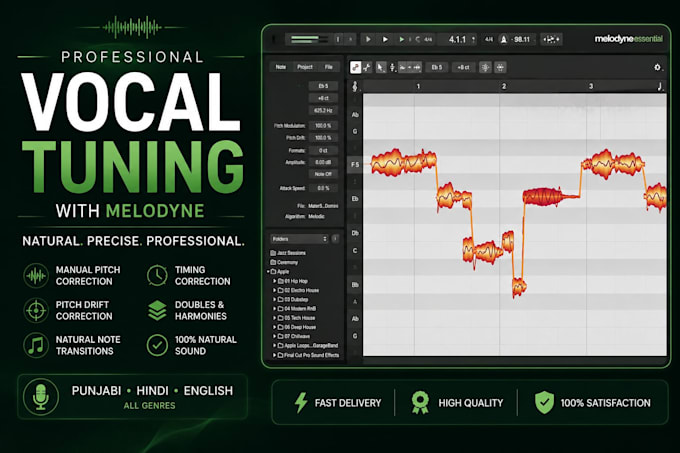This screenshot has height=453, width=680.
Task: Click the Eb 5 pitch field in inspector
Action: tap(323, 86)
